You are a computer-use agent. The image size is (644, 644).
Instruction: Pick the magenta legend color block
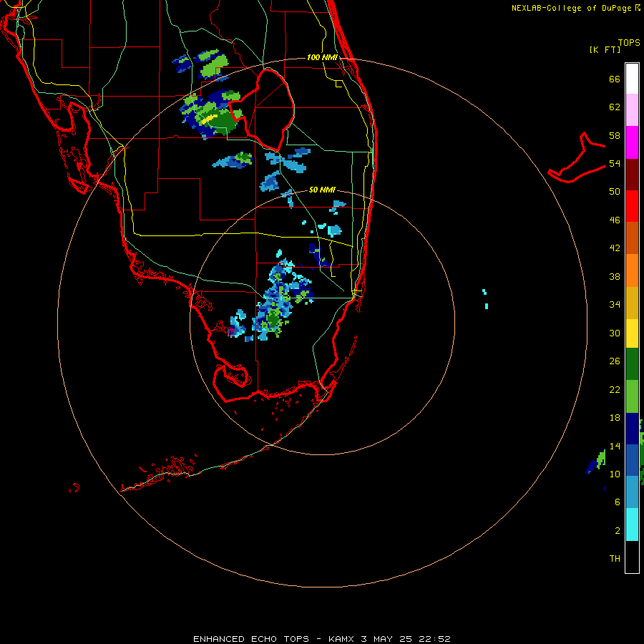pos(632,142)
